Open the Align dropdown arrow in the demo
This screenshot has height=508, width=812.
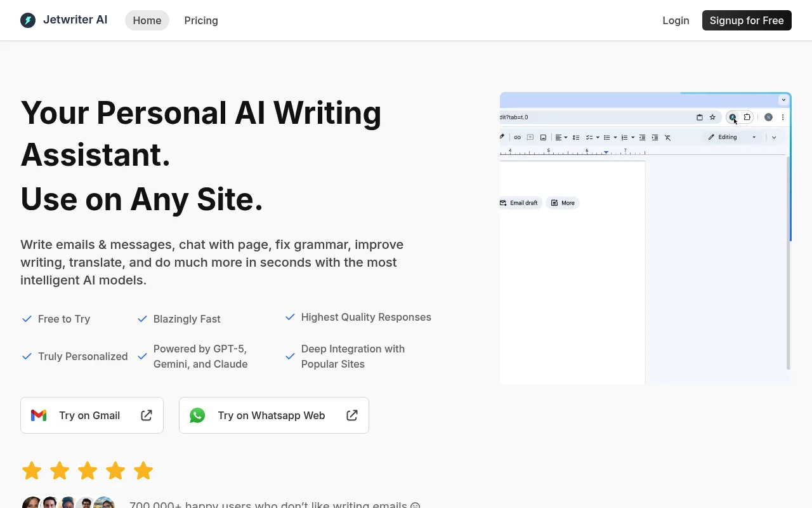pos(566,137)
